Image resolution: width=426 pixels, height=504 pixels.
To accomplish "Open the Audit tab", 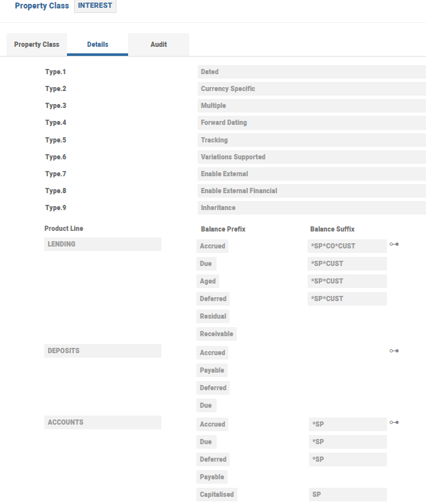I will pos(159,45).
